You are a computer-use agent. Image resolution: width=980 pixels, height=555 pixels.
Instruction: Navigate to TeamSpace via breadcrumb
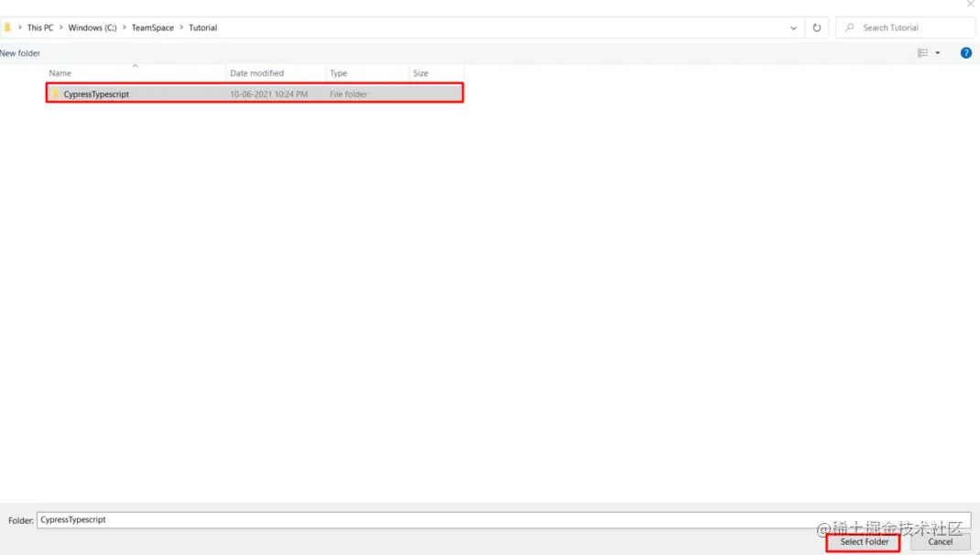152,27
